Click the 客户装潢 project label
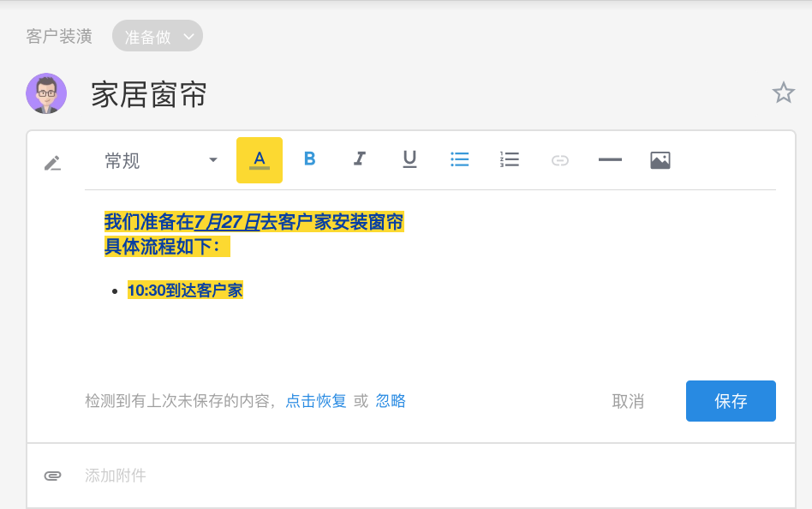 tap(59, 36)
